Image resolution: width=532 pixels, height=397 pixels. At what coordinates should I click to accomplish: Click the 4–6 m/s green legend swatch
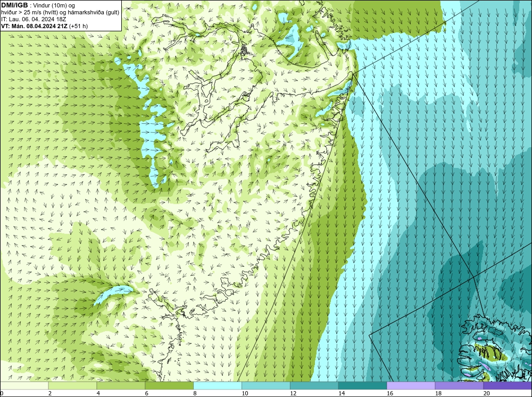tap(121, 385)
